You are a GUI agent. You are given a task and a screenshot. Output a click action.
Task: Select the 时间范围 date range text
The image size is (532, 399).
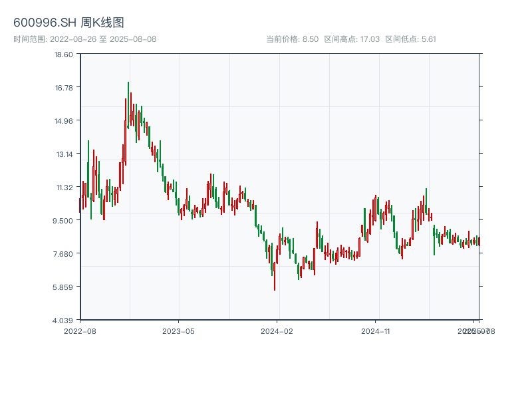pos(85,39)
